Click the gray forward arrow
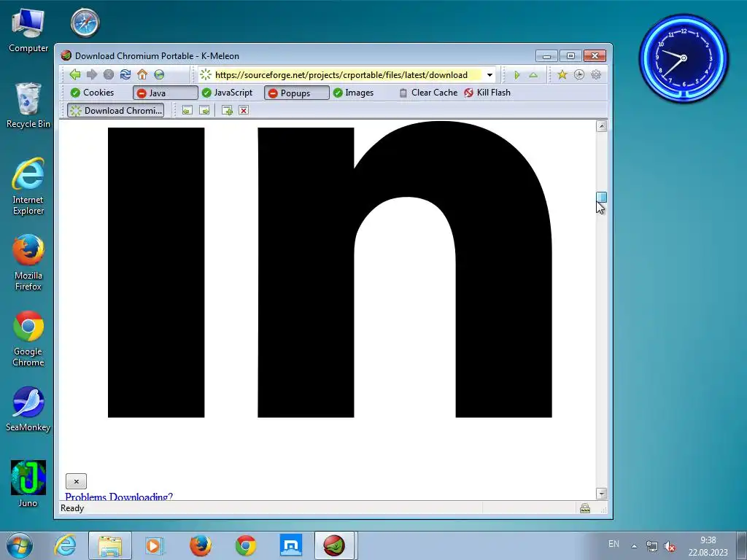Screen dimensions: 747x560 tap(92, 75)
